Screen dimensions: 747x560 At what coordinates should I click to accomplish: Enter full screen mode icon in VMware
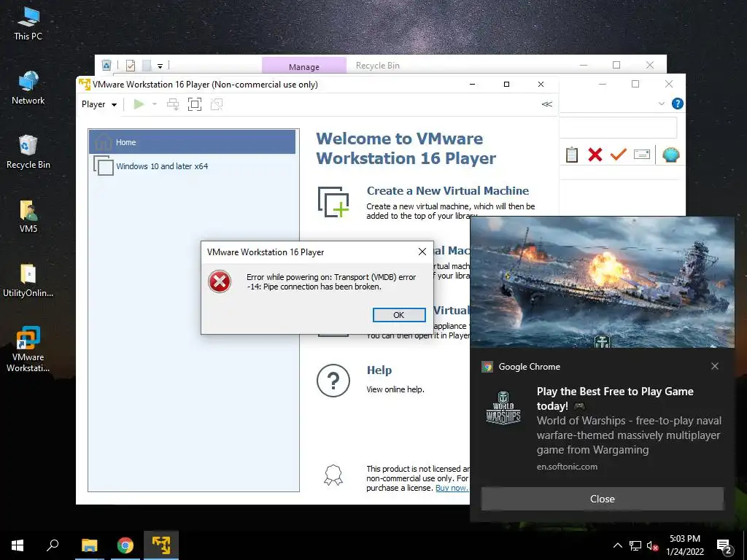194,104
